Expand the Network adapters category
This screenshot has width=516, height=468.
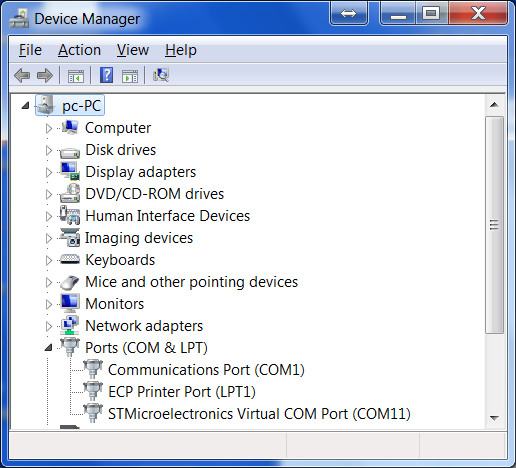pyautogui.click(x=49, y=326)
